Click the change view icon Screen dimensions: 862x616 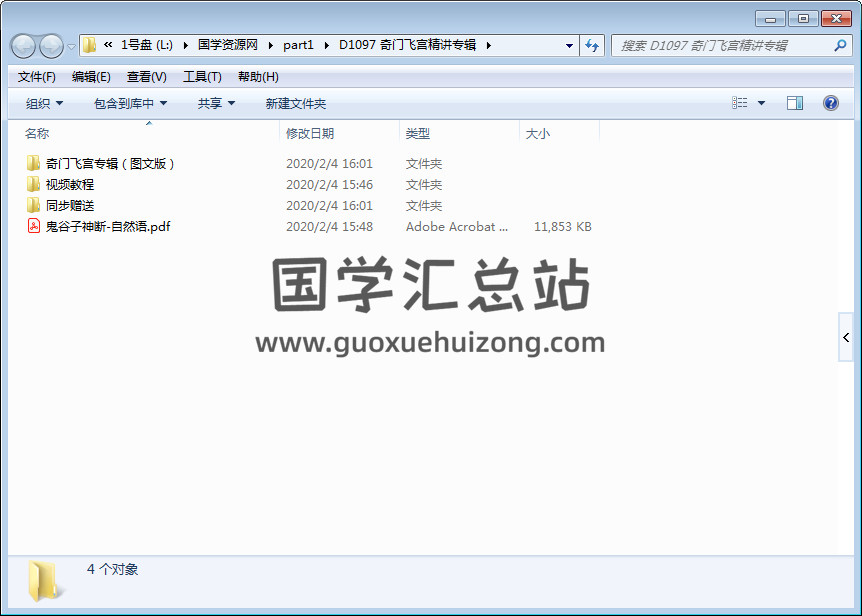(x=740, y=103)
